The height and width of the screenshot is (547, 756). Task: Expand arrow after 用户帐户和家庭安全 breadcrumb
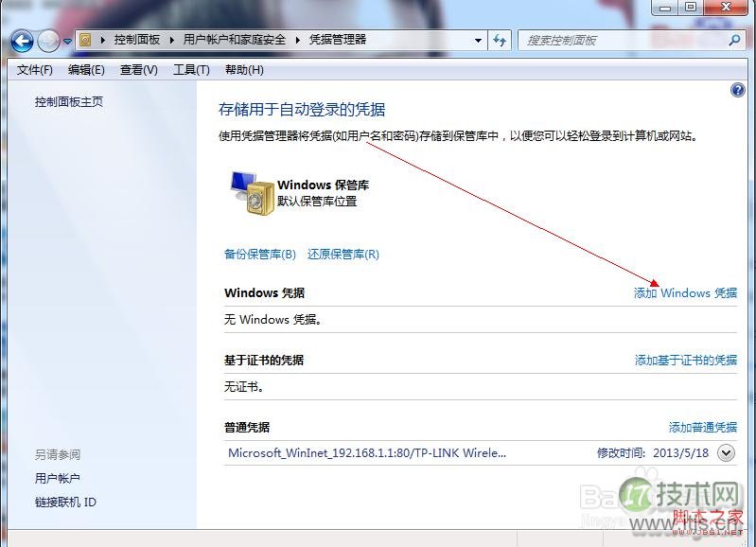pos(297,40)
